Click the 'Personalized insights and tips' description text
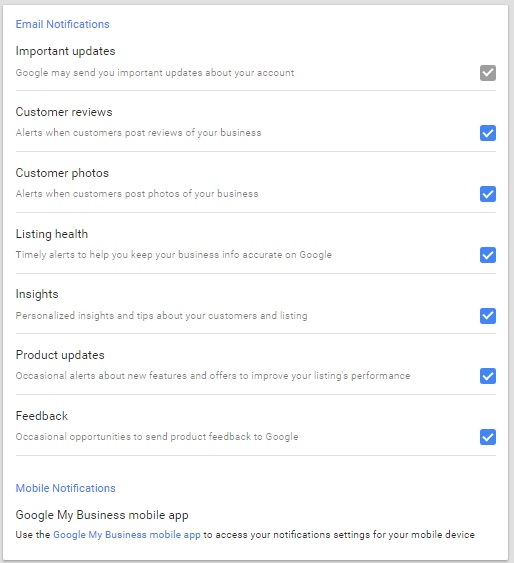 pyautogui.click(x=162, y=316)
